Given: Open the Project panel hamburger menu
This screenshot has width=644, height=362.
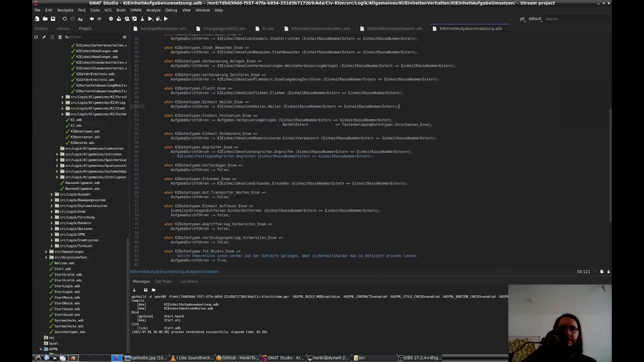Looking at the screenshot, I should (x=124, y=37).
